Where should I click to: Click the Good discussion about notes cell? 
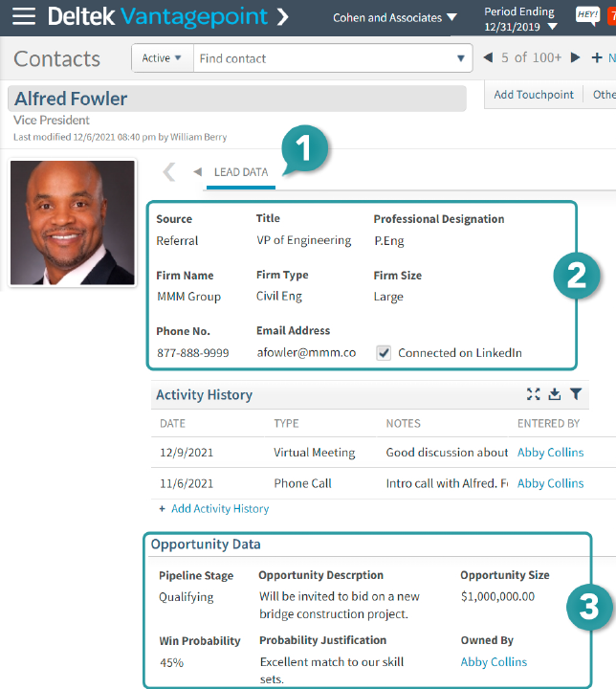[447, 453]
